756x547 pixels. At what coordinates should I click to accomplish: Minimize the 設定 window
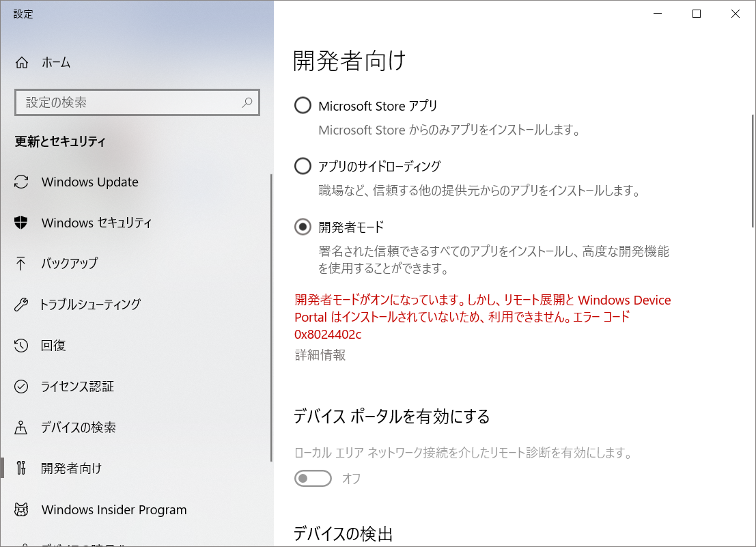pyautogui.click(x=658, y=14)
